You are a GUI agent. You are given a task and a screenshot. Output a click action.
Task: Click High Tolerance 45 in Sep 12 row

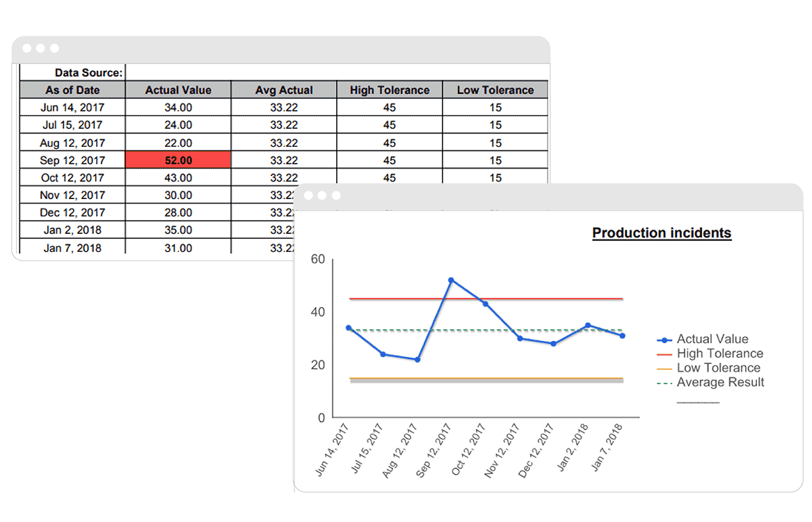click(390, 160)
